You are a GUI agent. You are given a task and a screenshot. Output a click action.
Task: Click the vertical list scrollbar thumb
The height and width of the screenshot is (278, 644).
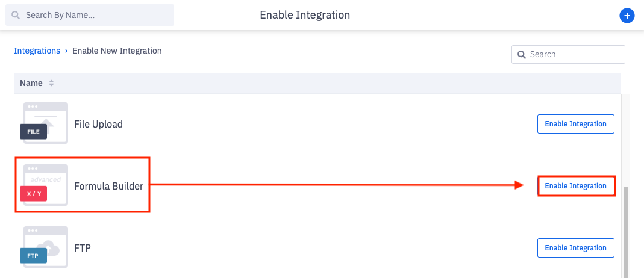pyautogui.click(x=626, y=232)
